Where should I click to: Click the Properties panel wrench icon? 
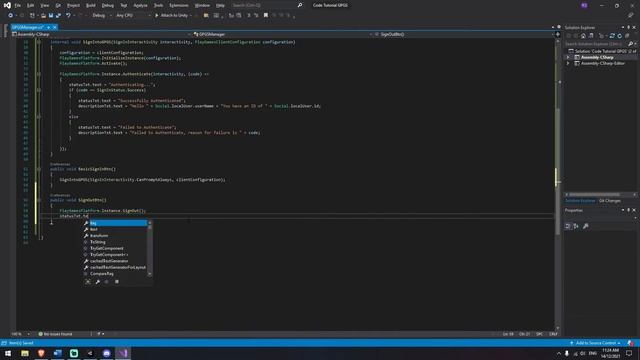(x=586, y=226)
